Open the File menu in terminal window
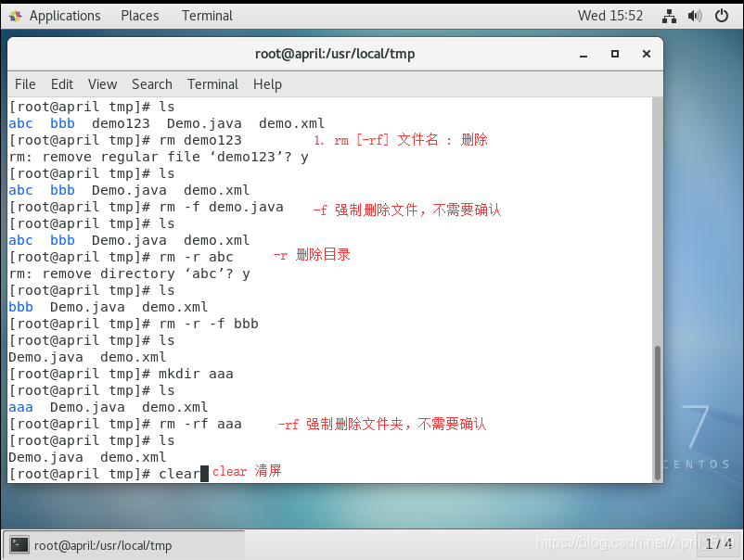Viewport: 744px width, 560px height. pos(25,84)
